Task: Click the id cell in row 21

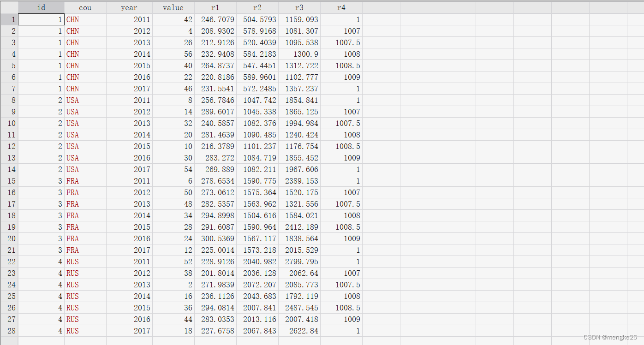Action: pyautogui.click(x=41, y=250)
